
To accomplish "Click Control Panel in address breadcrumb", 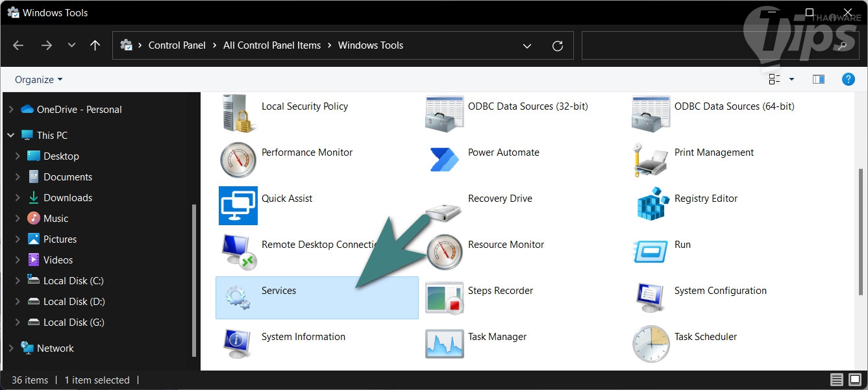I will 177,45.
